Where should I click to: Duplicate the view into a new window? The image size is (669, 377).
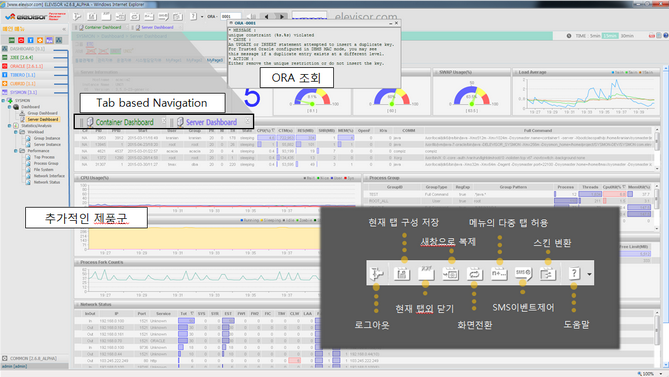point(120,17)
